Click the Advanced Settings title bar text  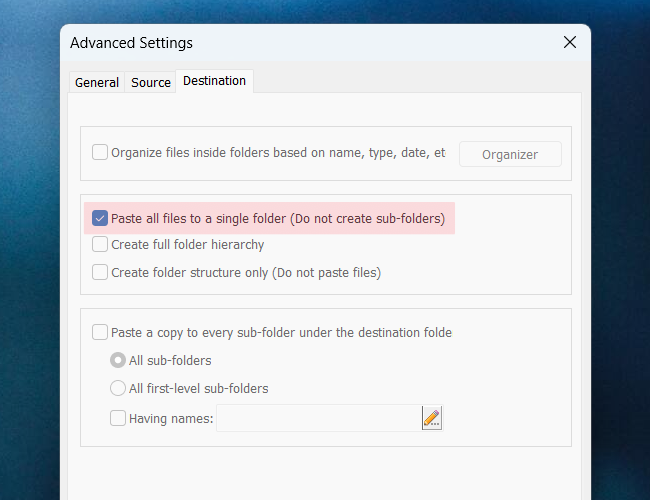[x=131, y=43]
